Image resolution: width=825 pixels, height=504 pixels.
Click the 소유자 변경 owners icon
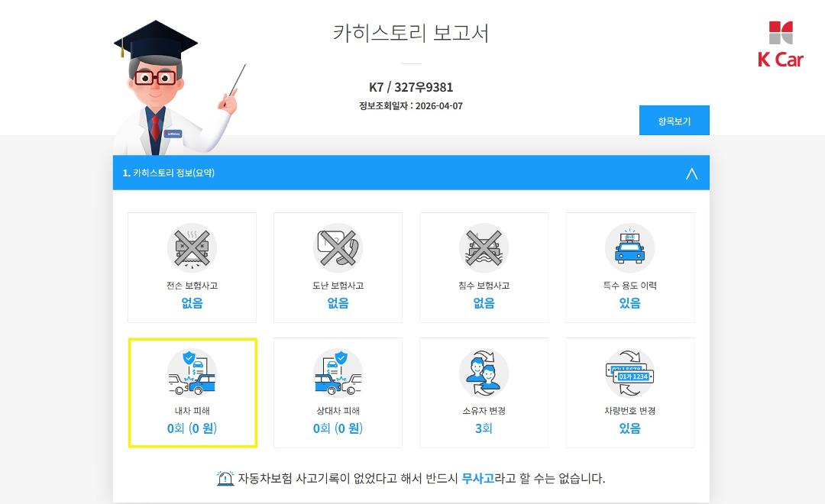(484, 373)
